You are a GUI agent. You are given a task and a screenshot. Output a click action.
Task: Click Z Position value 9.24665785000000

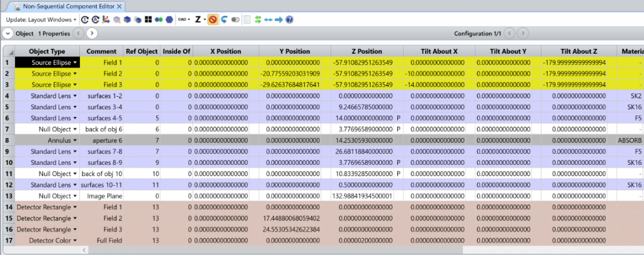pyautogui.click(x=367, y=107)
